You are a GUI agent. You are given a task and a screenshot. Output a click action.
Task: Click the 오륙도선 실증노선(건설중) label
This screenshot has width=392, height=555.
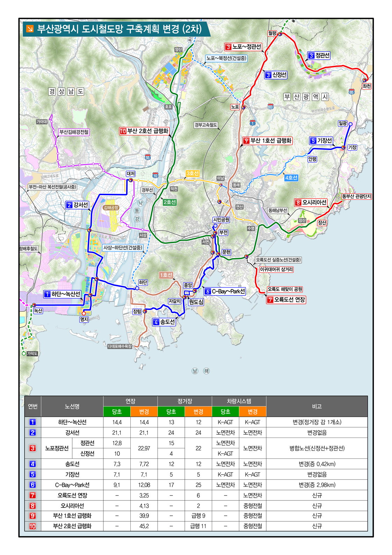(278, 260)
